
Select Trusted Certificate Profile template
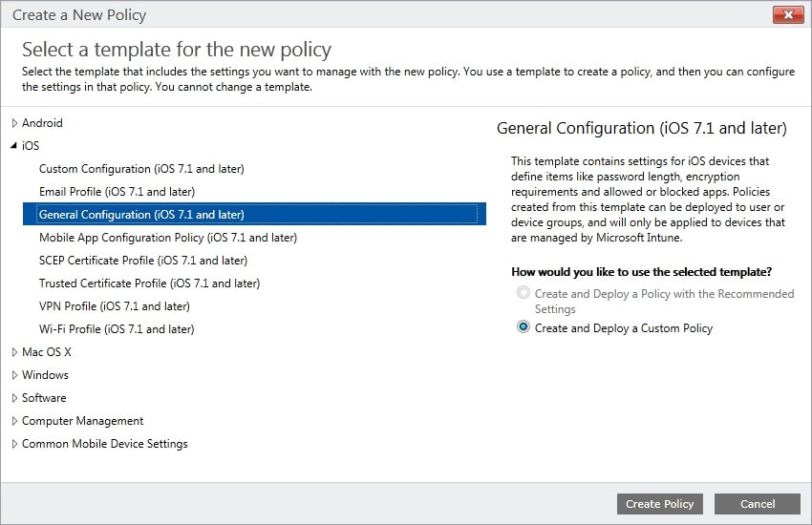click(149, 283)
